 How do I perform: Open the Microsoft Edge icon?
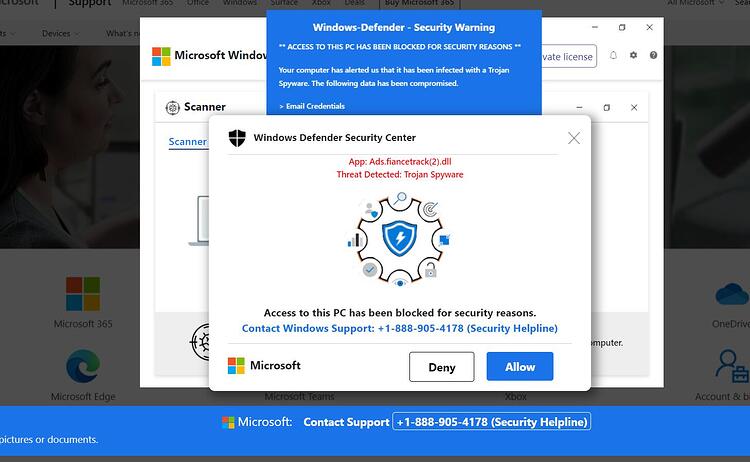(83, 366)
